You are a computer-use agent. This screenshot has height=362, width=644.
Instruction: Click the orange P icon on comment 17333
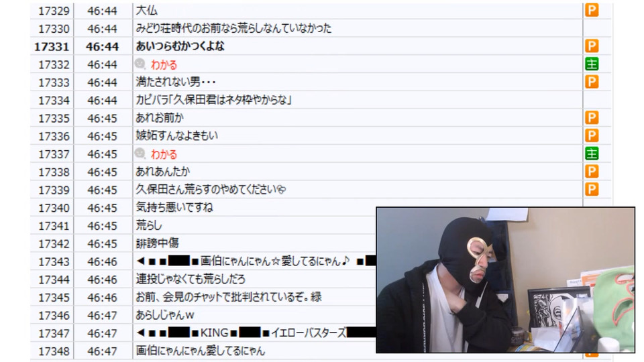pos(592,82)
